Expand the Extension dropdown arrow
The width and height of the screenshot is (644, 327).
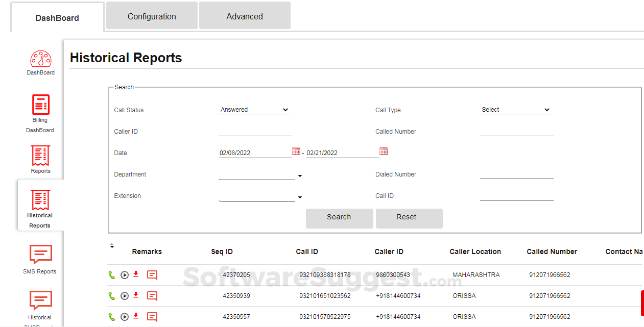(300, 197)
